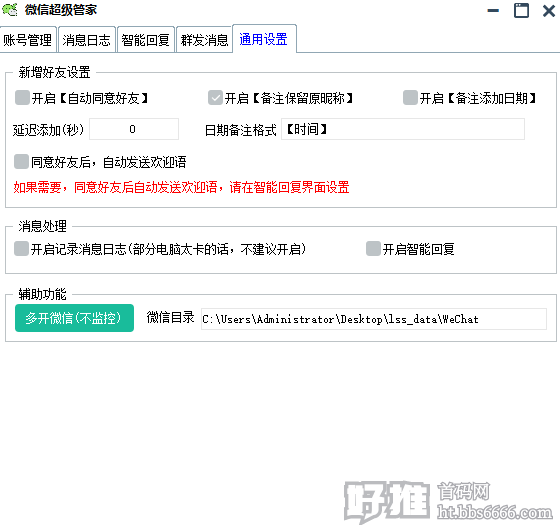Click the 延迟添加(秒) number field
This screenshot has width=560, height=525.
click(134, 129)
